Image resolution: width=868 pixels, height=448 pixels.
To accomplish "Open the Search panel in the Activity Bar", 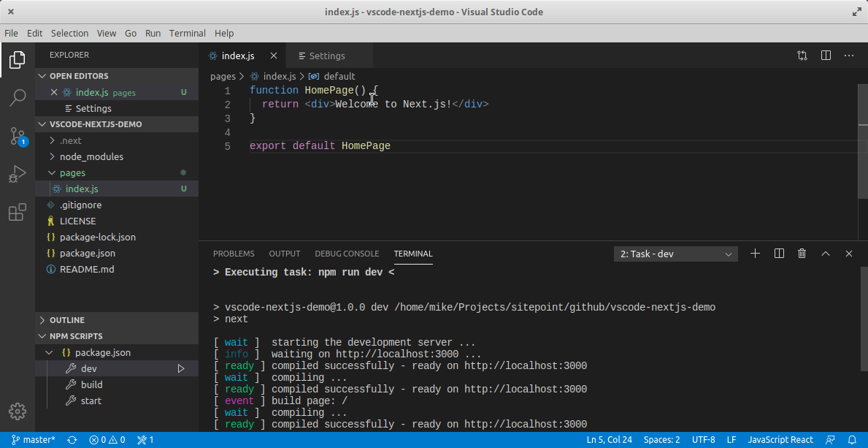I will (17, 98).
